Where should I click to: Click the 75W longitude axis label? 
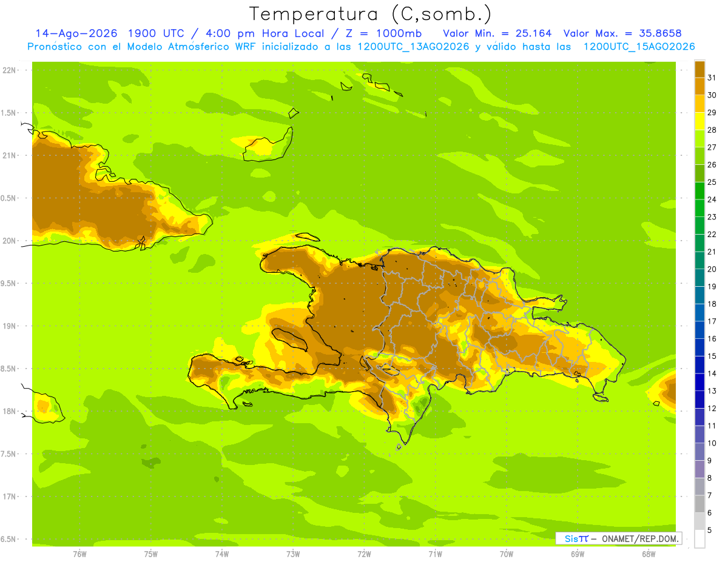151,554
